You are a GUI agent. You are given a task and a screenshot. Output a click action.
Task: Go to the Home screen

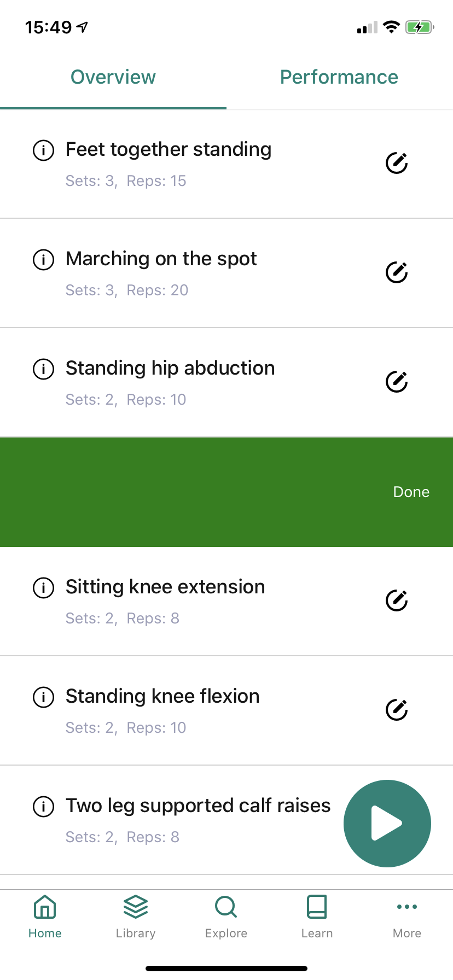click(x=44, y=918)
